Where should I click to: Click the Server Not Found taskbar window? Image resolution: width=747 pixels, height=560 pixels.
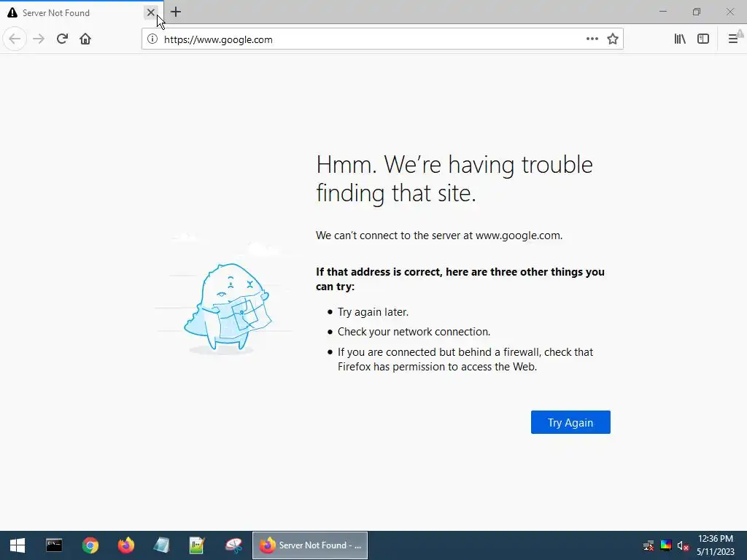[x=310, y=545]
